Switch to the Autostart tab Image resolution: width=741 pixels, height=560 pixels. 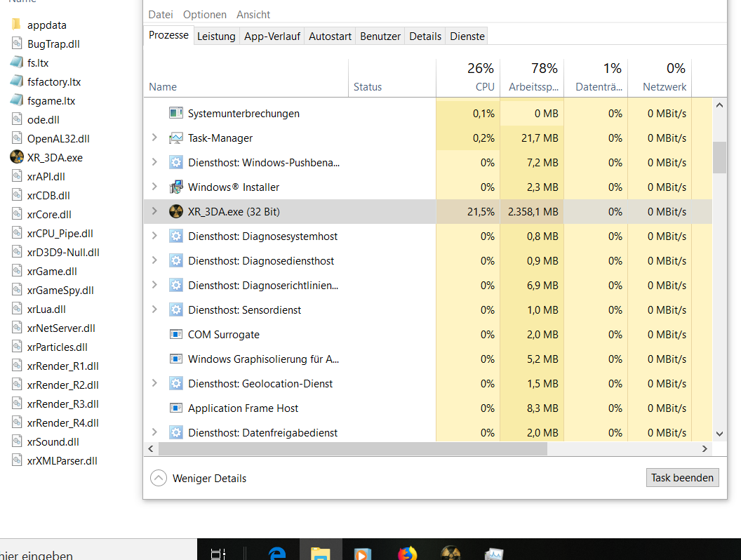330,36
